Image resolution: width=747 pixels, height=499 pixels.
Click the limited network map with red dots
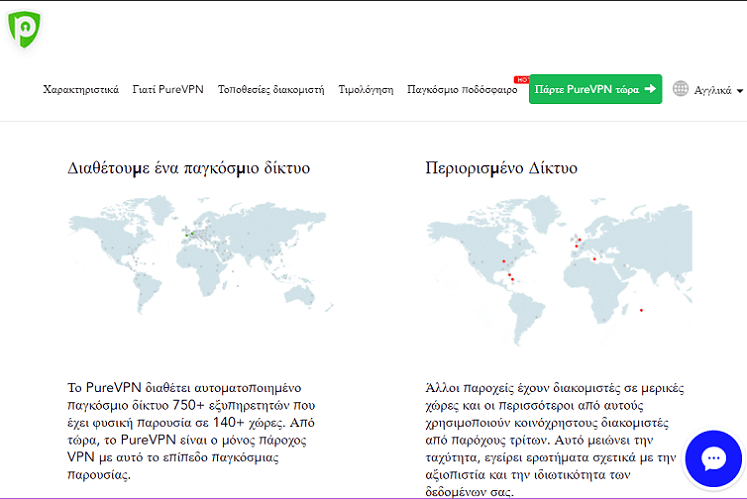point(559,269)
